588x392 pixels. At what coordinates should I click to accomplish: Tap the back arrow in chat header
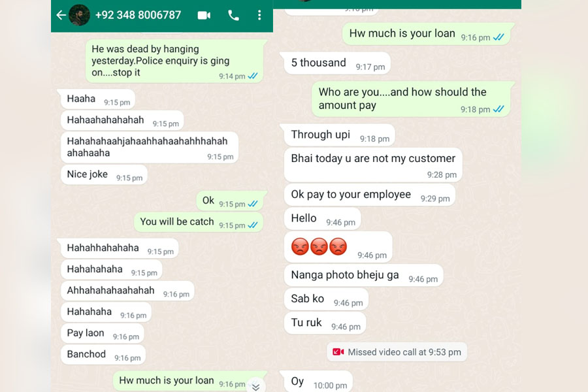(61, 15)
